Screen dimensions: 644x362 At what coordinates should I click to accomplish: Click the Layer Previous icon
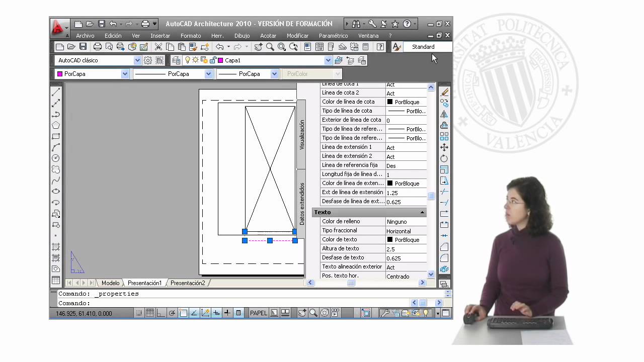pos(350,60)
